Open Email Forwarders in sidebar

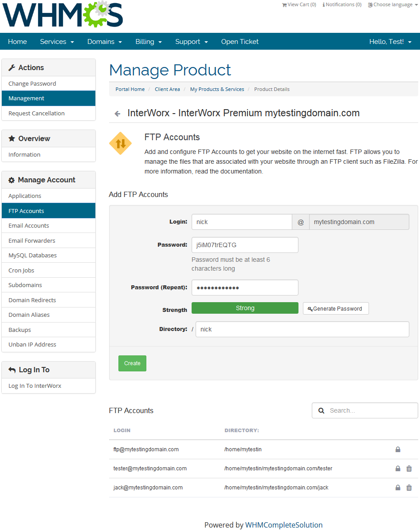coord(48,240)
